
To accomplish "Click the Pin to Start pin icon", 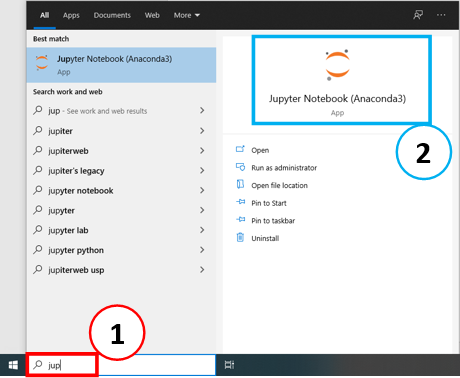I will click(240, 202).
